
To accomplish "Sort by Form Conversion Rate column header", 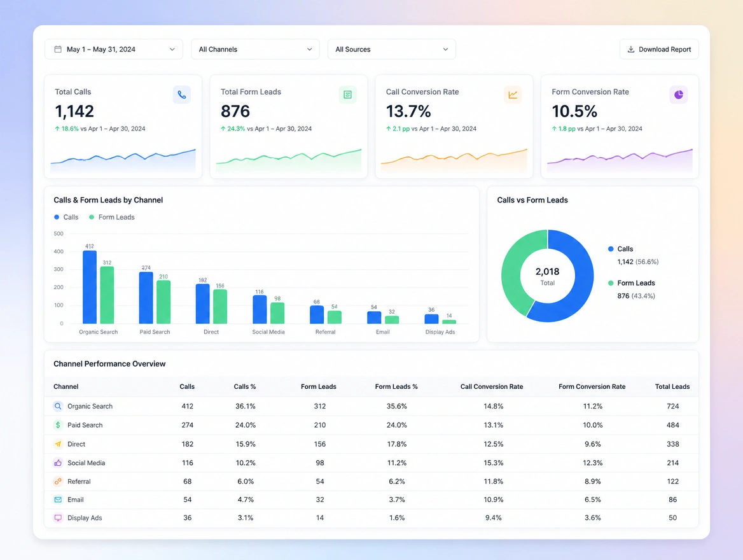I will [x=592, y=386].
